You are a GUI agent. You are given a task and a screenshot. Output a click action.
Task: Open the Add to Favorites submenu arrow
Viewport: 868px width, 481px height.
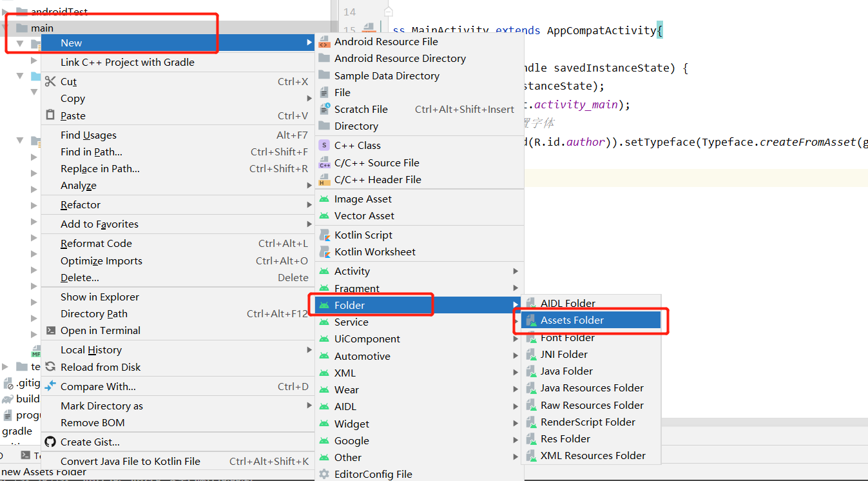click(310, 224)
